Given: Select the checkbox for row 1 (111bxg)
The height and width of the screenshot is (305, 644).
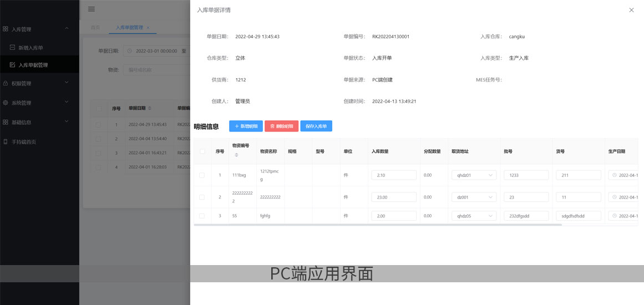Looking at the screenshot, I should (202, 175).
